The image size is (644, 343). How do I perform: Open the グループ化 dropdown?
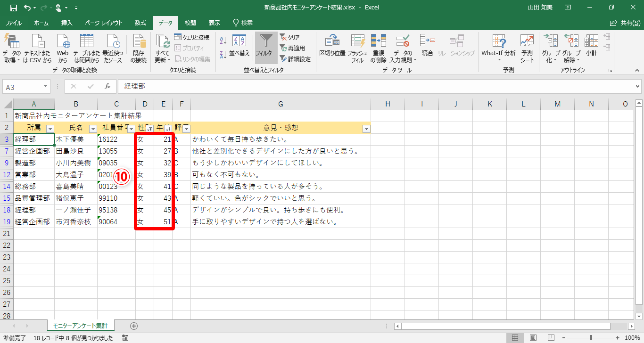pyautogui.click(x=551, y=49)
